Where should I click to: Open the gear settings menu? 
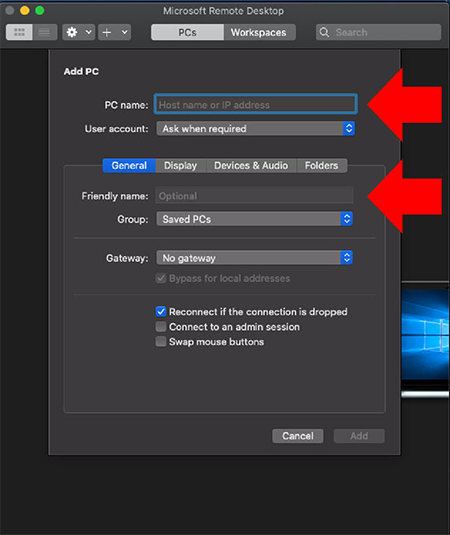click(x=72, y=32)
